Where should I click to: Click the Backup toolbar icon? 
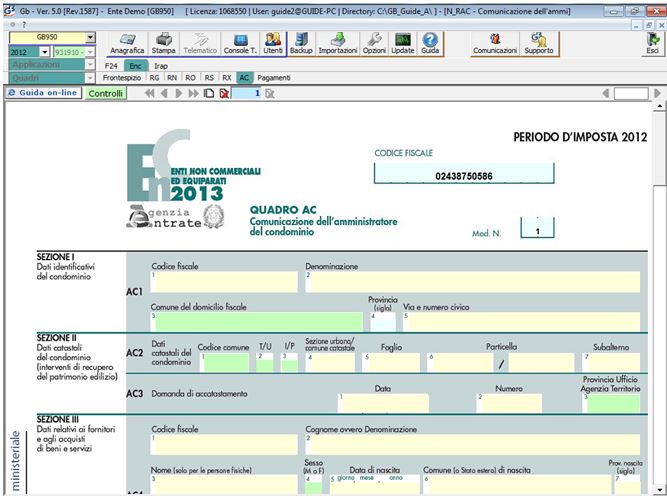[301, 44]
